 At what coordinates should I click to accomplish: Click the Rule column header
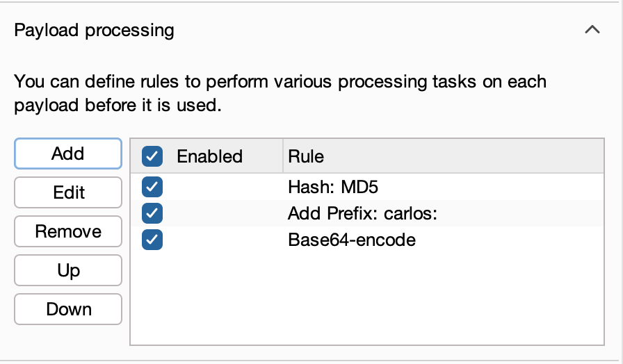(x=306, y=156)
